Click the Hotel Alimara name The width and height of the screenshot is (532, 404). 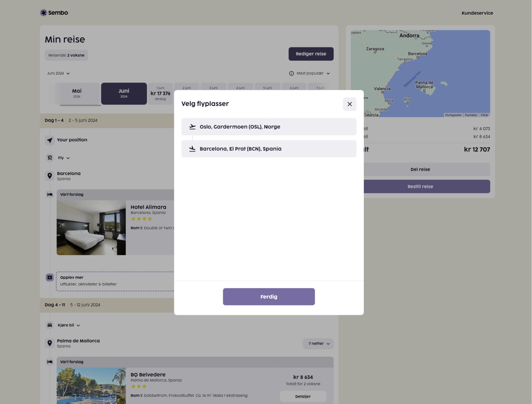pos(148,207)
